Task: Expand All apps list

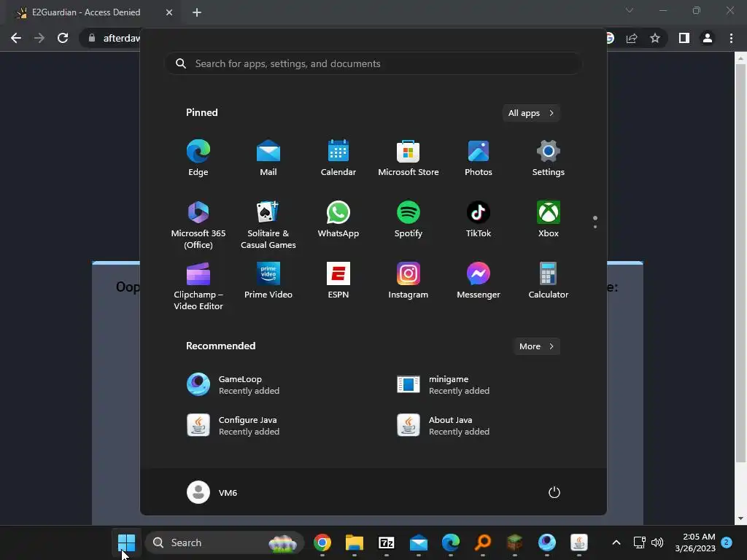Action: coord(531,113)
